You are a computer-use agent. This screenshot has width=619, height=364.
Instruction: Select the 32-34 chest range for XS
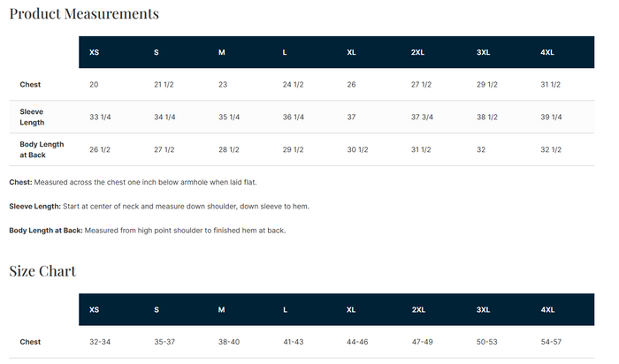(100, 342)
